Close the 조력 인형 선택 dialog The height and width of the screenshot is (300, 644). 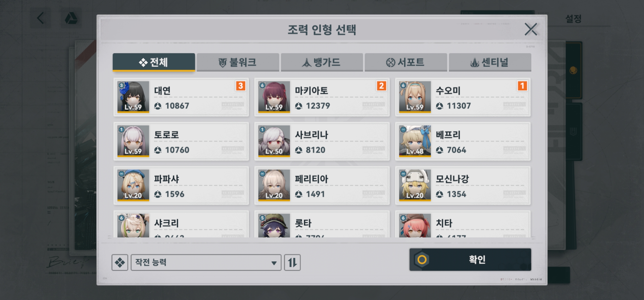[531, 29]
